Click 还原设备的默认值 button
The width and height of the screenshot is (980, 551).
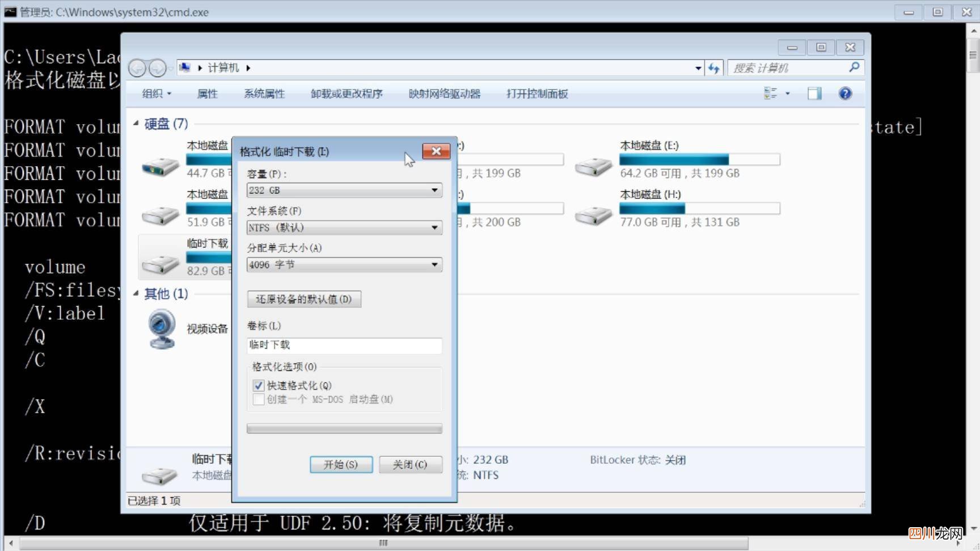[304, 299]
